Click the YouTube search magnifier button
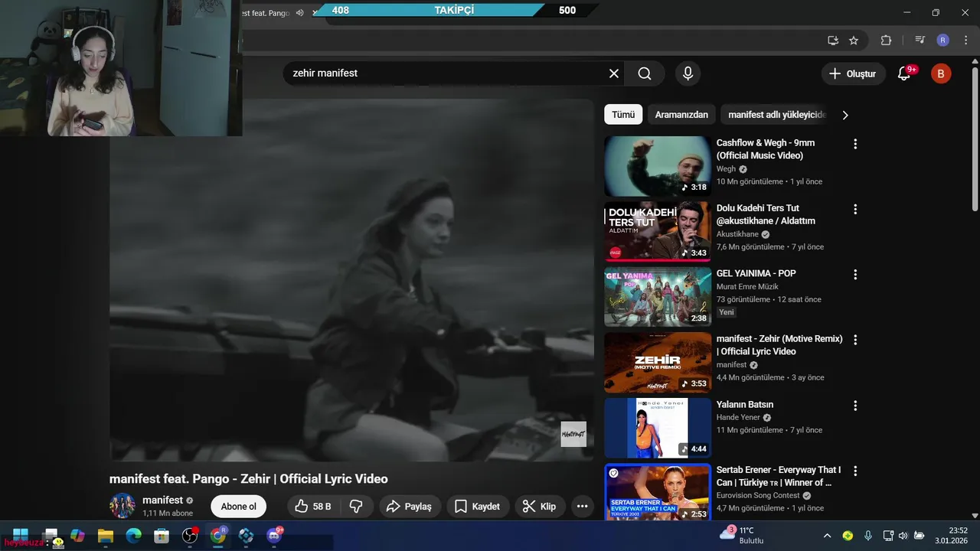980x551 pixels. coord(645,73)
